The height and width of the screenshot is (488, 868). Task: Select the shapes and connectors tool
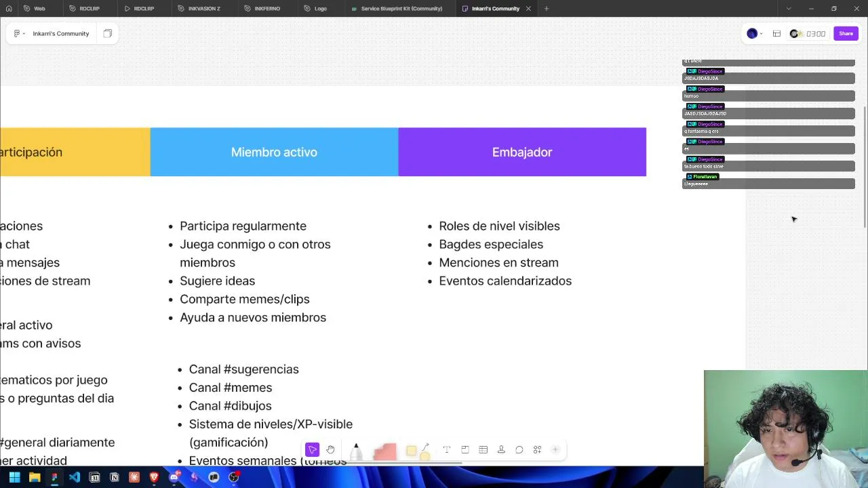(425, 451)
